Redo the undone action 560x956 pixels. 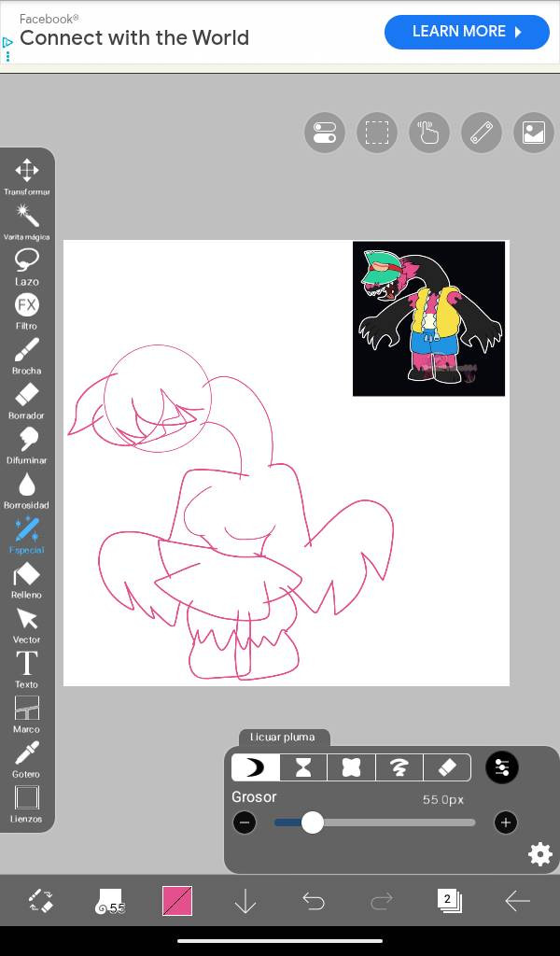pos(382,901)
